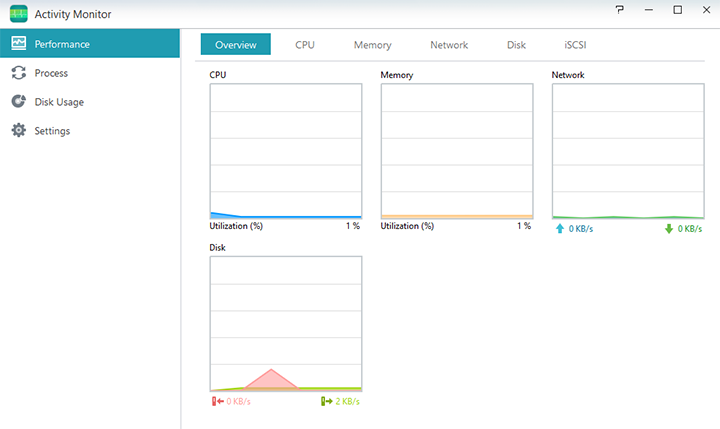The width and height of the screenshot is (720, 429).
Task: Select the Disk tab
Action: [516, 45]
